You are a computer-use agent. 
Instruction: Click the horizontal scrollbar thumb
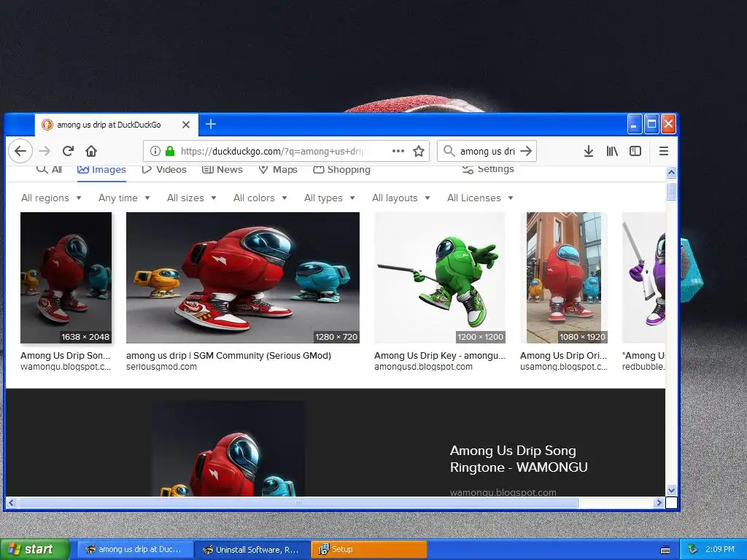click(x=298, y=502)
